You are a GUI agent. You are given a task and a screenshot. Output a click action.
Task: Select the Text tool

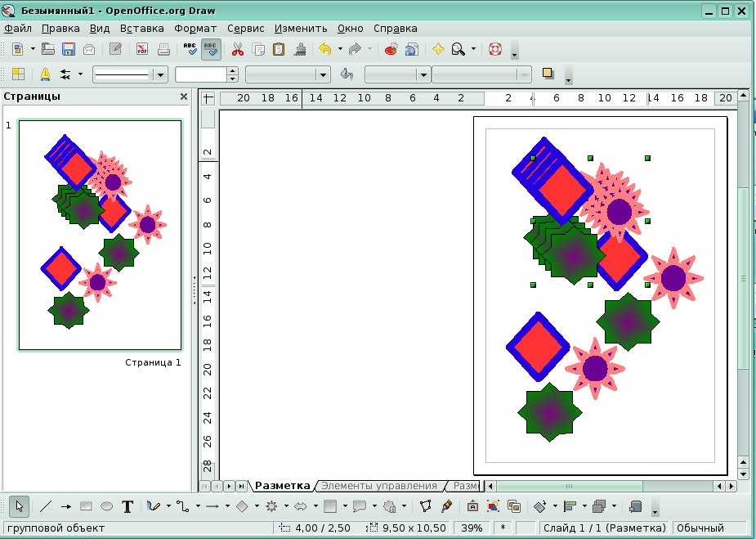[x=127, y=506]
